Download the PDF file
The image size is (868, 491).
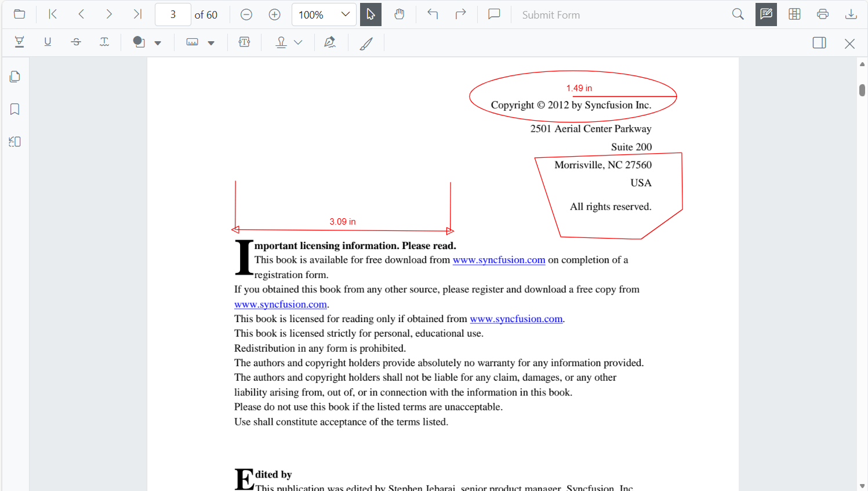(851, 14)
